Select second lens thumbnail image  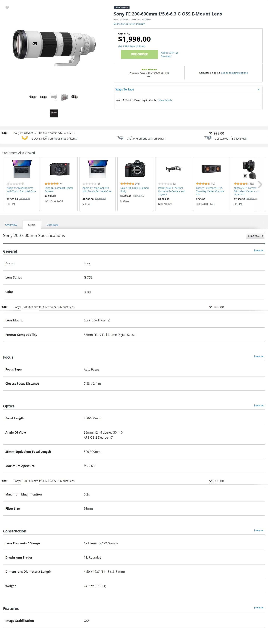(43, 97)
